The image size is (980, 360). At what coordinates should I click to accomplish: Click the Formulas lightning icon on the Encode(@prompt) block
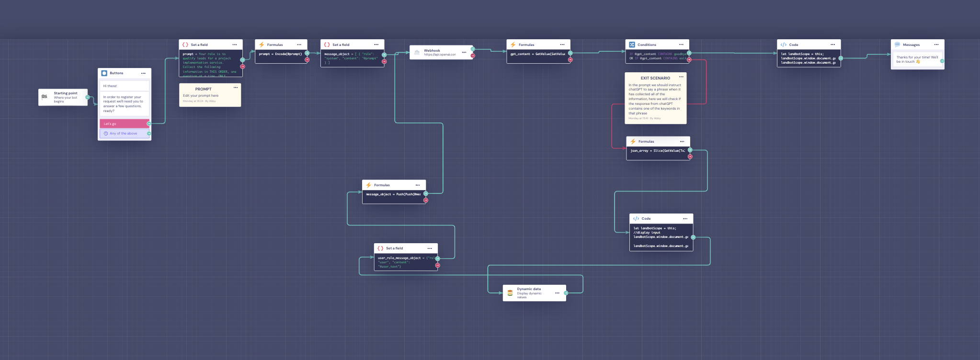262,45
